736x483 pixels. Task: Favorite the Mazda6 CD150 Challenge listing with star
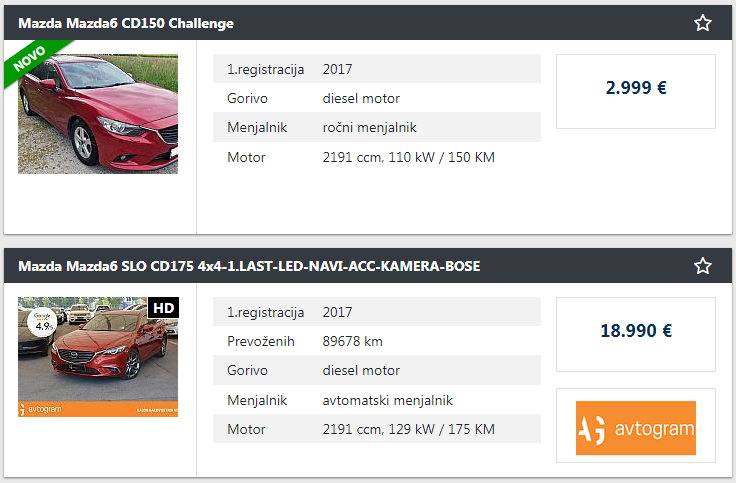(702, 23)
